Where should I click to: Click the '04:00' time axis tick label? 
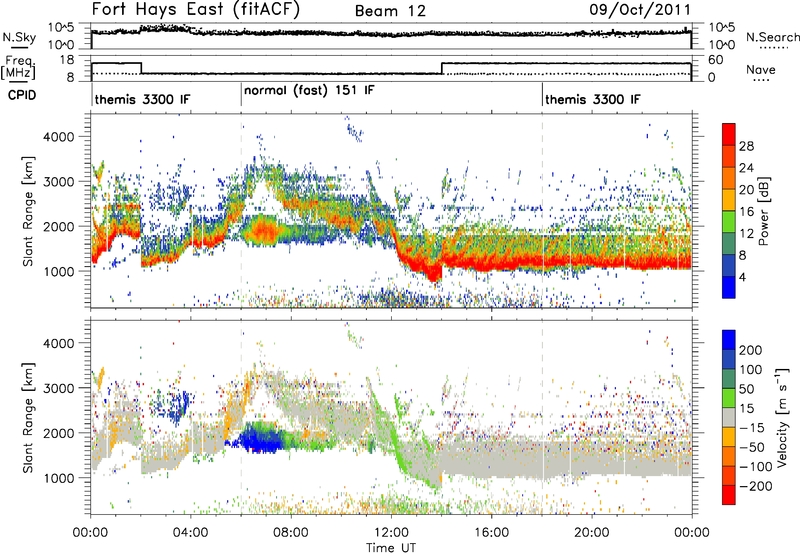pyautogui.click(x=190, y=533)
